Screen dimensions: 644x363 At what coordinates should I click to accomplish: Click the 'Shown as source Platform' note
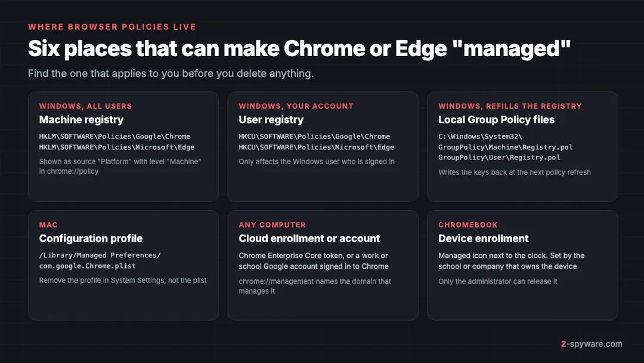(120, 167)
